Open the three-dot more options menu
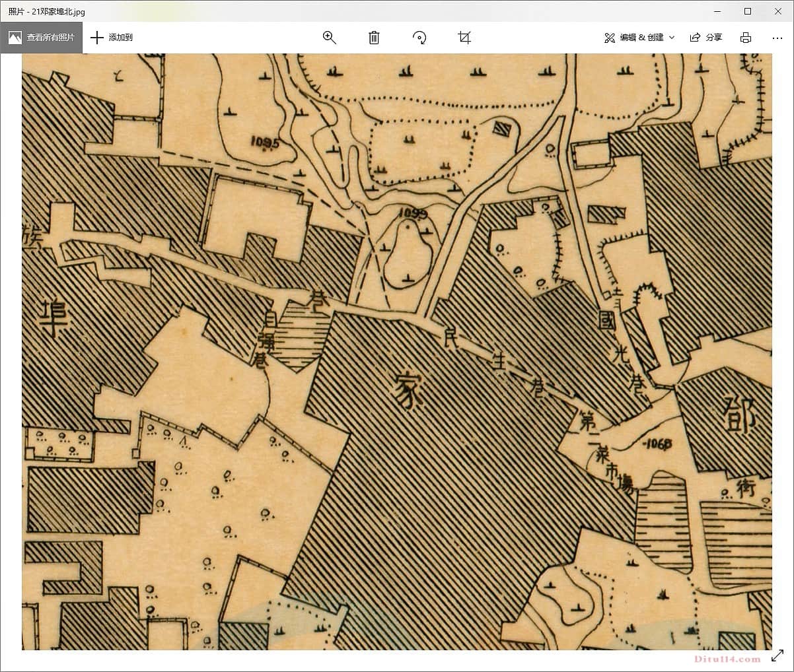Viewport: 794px width, 672px height. 777,38
